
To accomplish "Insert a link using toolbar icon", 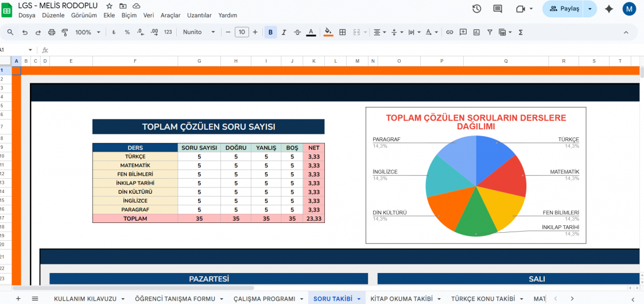I will [449, 32].
